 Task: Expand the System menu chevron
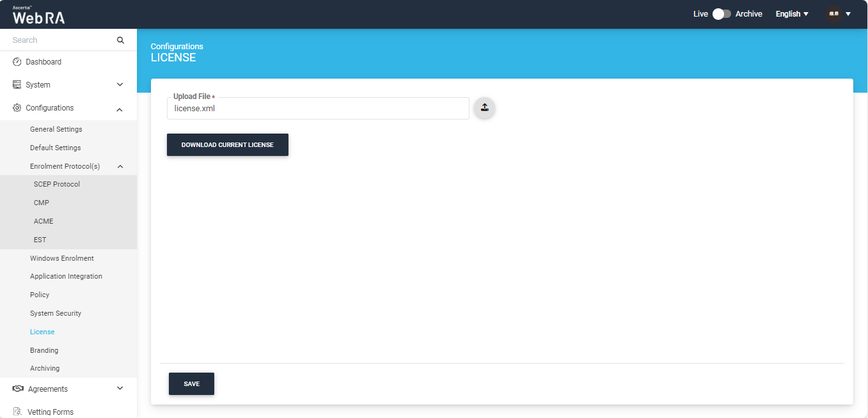pyautogui.click(x=120, y=85)
